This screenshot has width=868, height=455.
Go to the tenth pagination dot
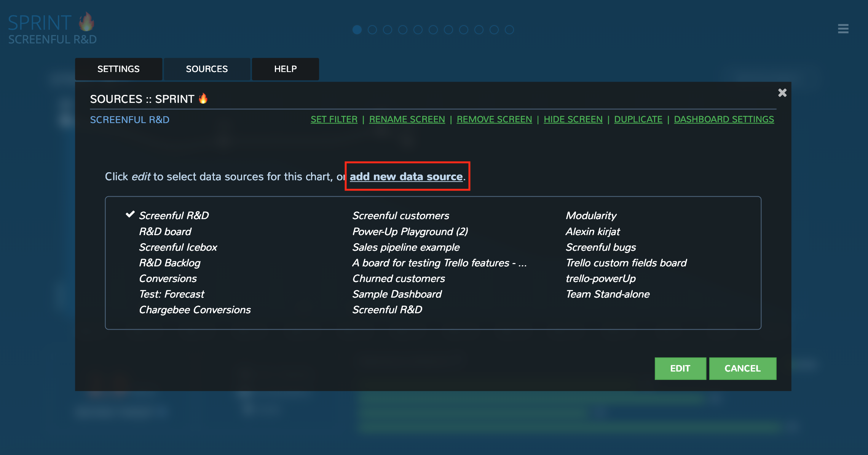point(494,30)
